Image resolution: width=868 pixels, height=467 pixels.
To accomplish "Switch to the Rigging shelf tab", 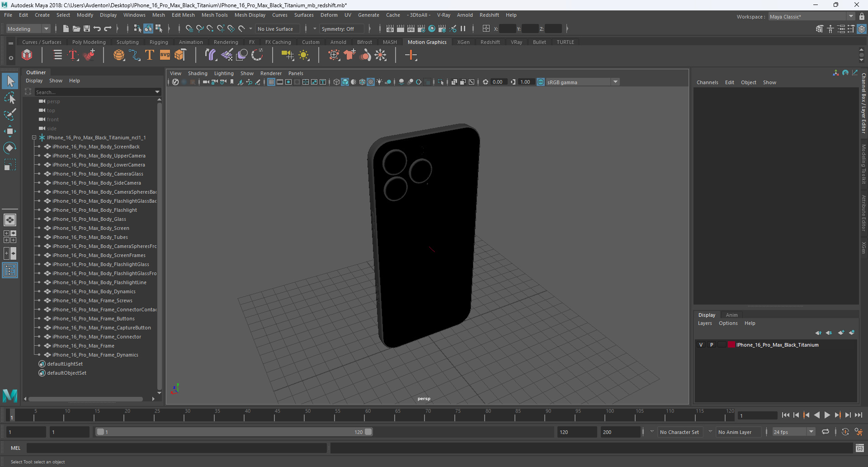I will tap(159, 42).
